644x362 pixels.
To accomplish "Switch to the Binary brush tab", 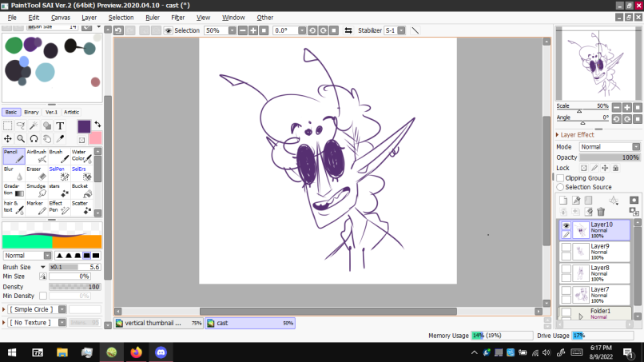I will coord(31,113).
